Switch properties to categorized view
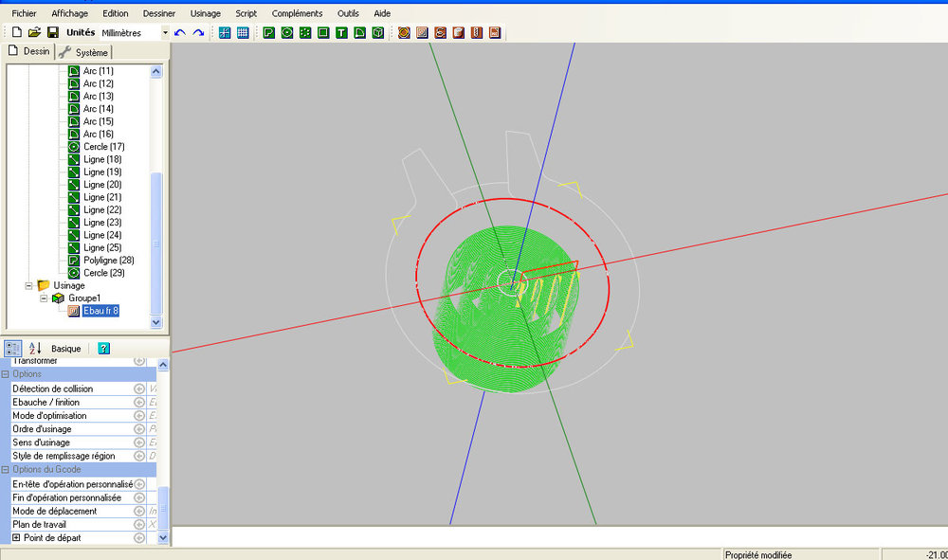Image resolution: width=948 pixels, height=560 pixels. pyautogui.click(x=12, y=348)
